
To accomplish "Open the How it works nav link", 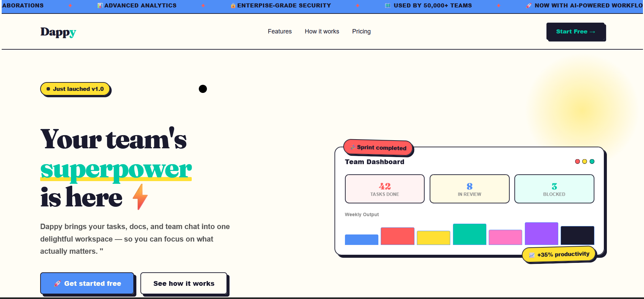I will [x=322, y=31].
